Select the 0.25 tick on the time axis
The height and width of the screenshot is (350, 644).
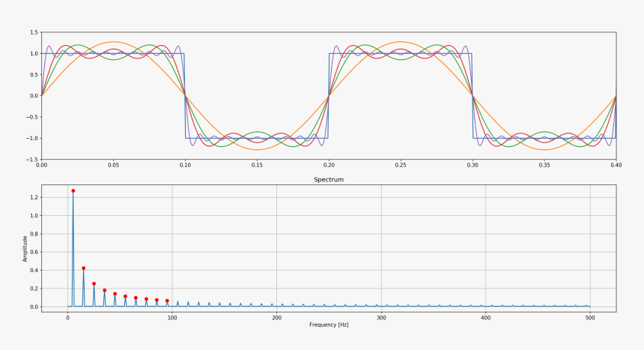(x=401, y=165)
